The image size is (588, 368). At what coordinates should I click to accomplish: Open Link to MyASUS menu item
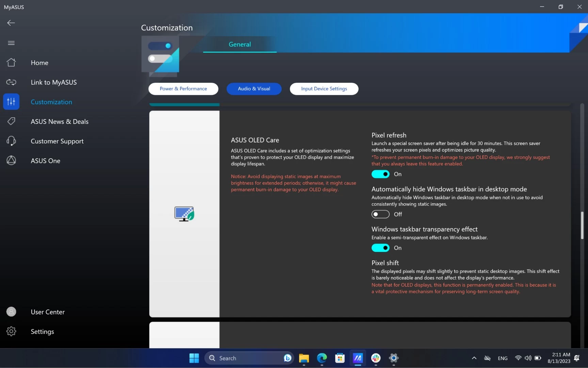(54, 82)
